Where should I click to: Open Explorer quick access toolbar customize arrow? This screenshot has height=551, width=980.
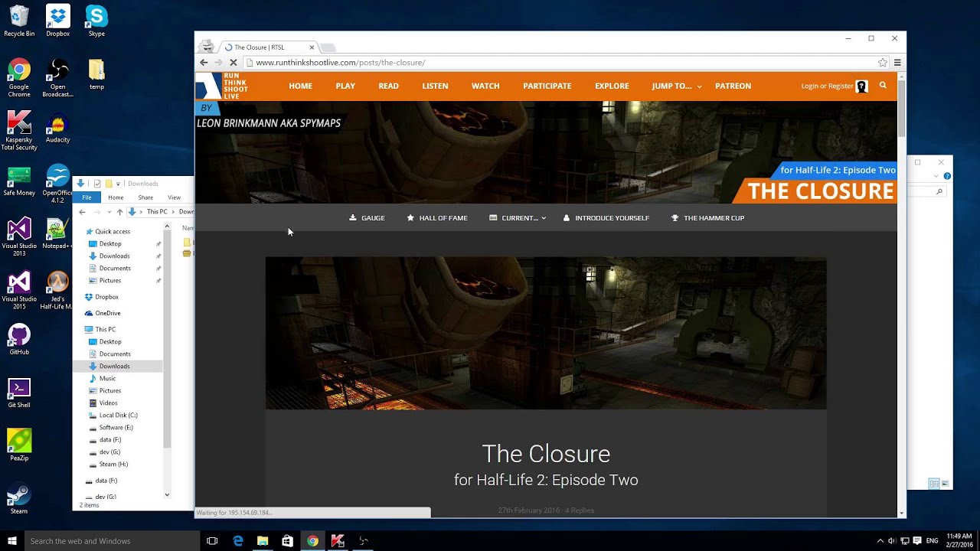point(118,184)
